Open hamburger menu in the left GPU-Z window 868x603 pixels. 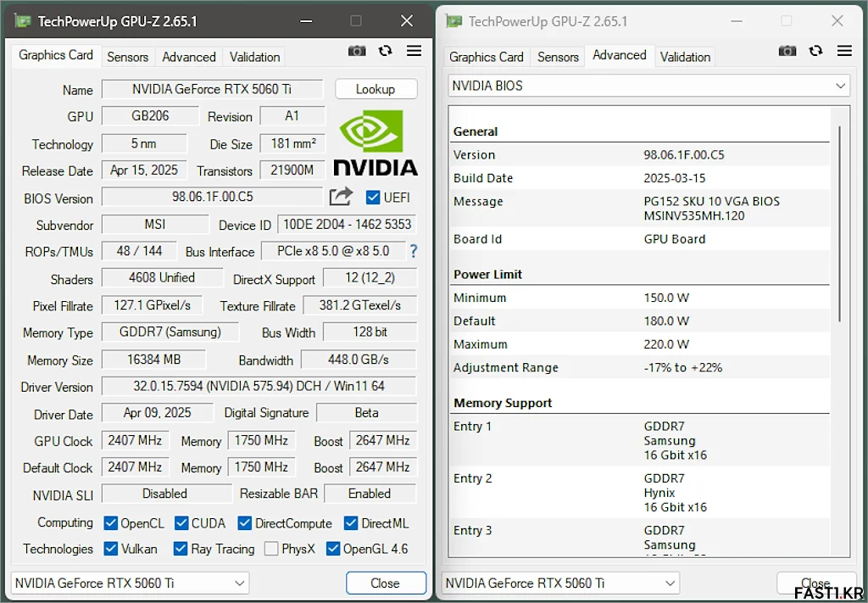tap(414, 51)
